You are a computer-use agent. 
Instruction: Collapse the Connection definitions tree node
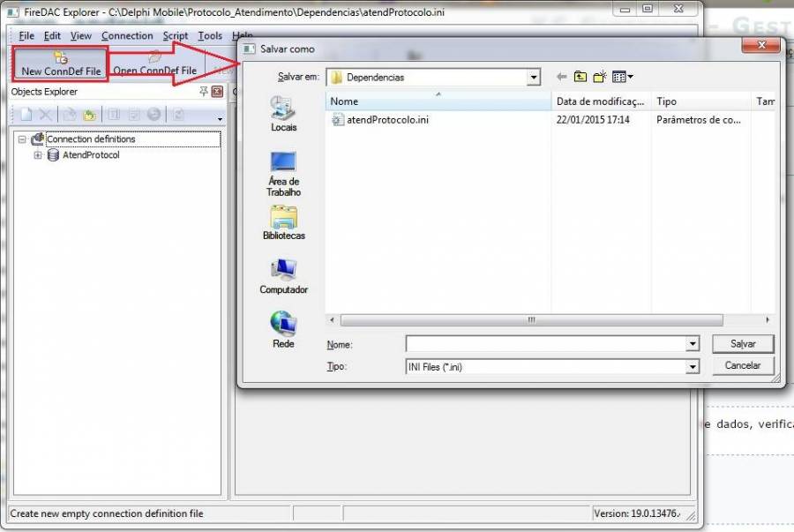tap(22, 139)
